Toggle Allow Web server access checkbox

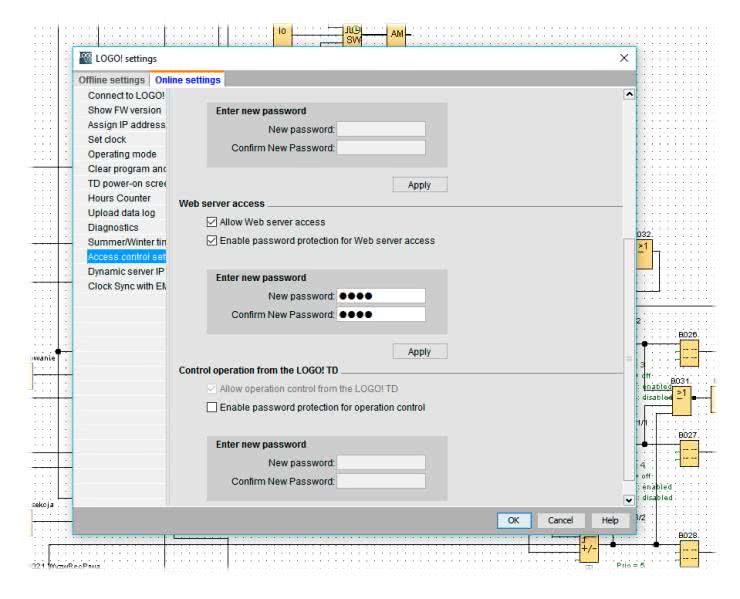coord(211,222)
